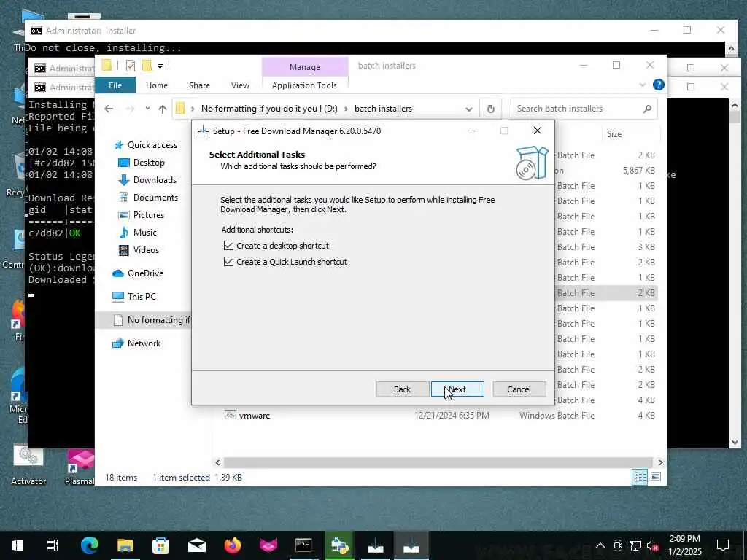Open Task View on taskbar
The height and width of the screenshot is (560, 747).
click(x=53, y=545)
